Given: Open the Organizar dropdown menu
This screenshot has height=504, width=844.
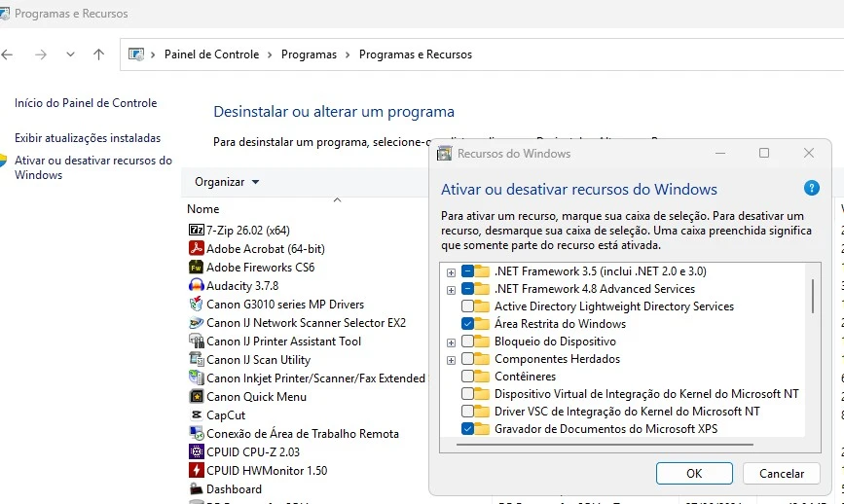Looking at the screenshot, I should coord(227,182).
